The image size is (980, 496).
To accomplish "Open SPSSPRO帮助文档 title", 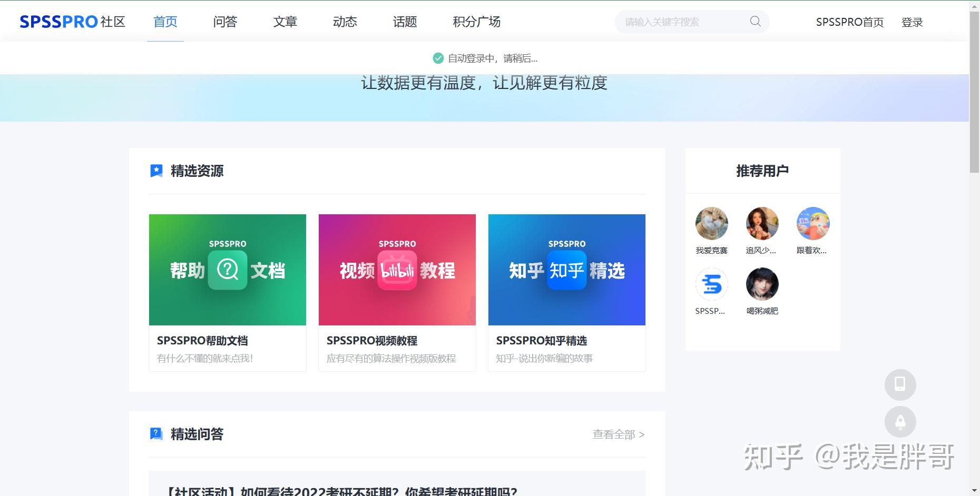I will 202,341.
